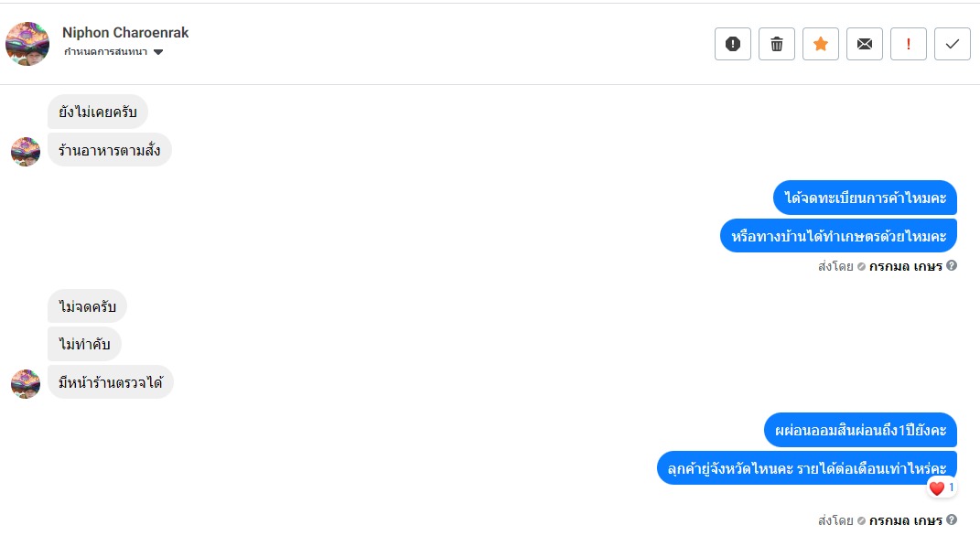Click sender name กรกมล เกษร under the heart reaction
The image size is (980, 546).
[905, 520]
